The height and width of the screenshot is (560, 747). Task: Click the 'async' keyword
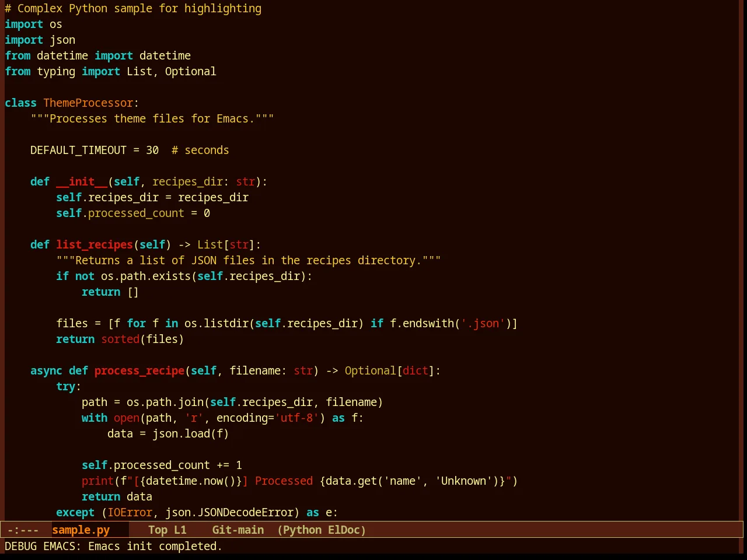pyautogui.click(x=46, y=370)
